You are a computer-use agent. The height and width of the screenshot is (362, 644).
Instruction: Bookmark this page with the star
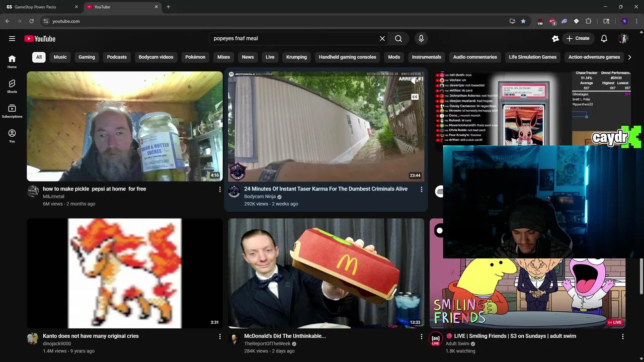point(523,21)
